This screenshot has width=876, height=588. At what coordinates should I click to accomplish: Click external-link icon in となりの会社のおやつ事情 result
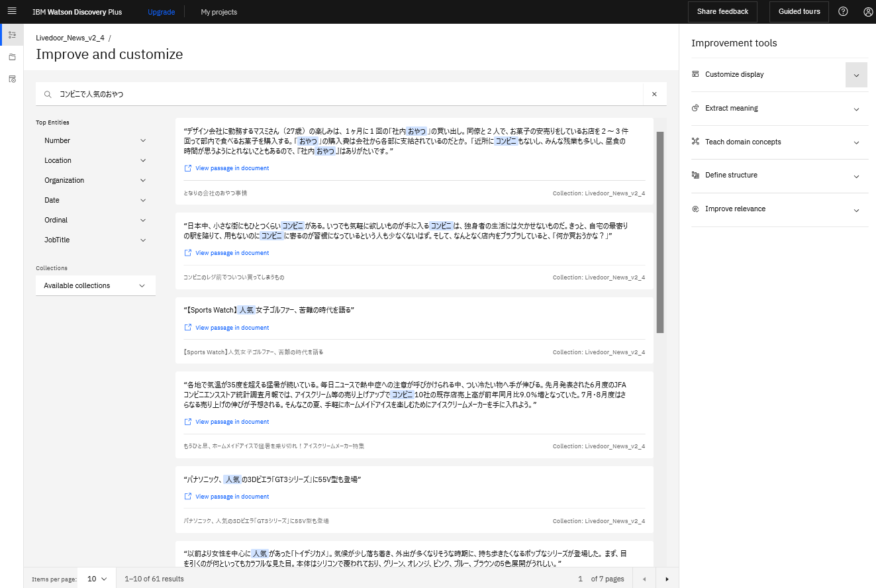[188, 168]
